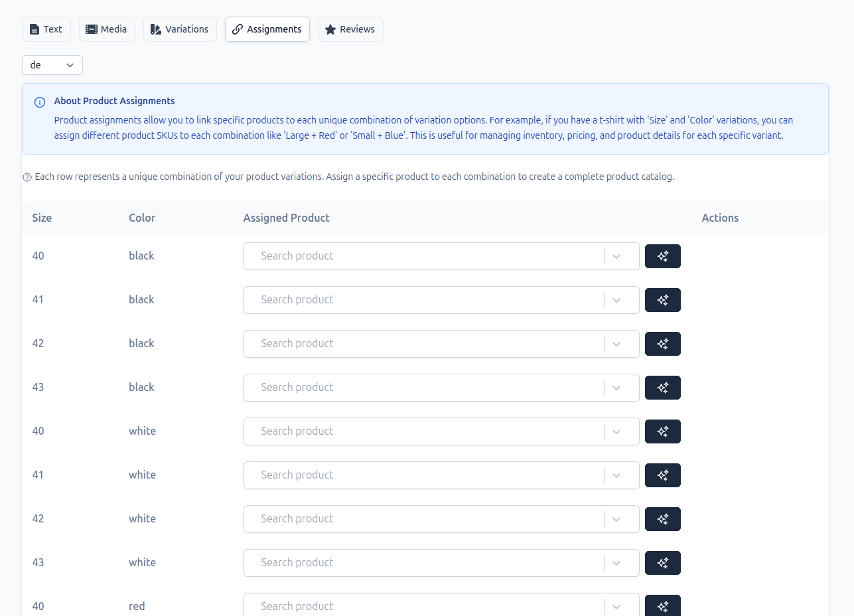Click the sparkle button for 43 black row

(x=663, y=388)
